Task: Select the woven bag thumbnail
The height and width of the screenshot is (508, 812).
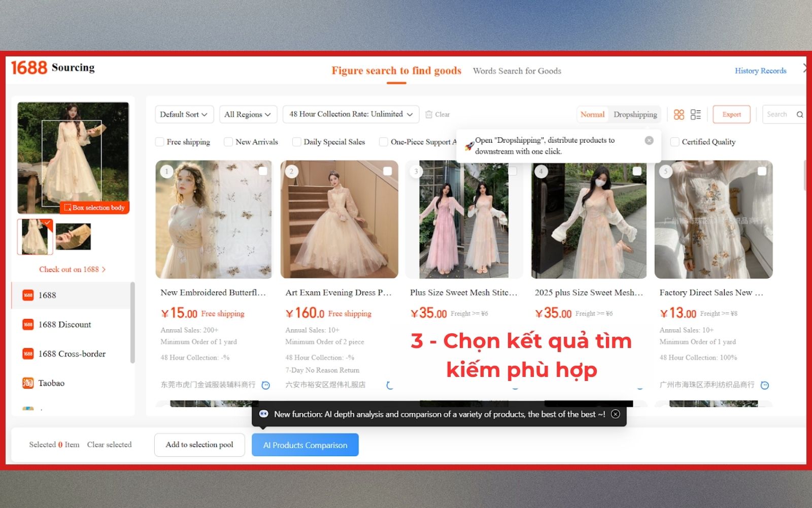Action: point(73,237)
